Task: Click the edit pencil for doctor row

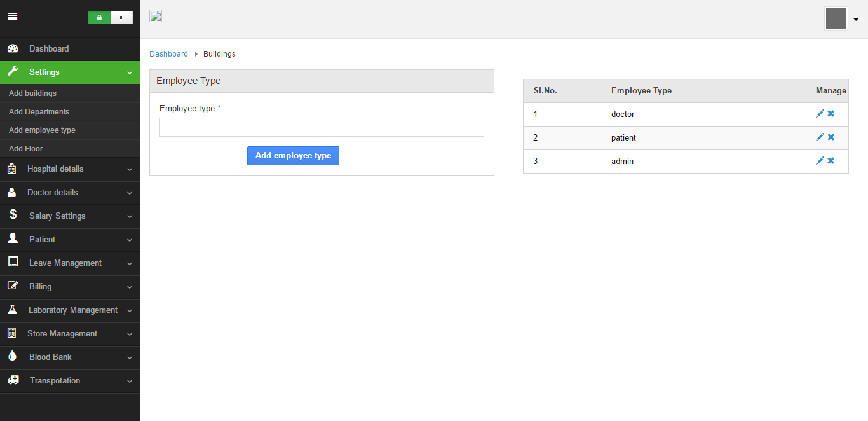Action: [x=820, y=114]
